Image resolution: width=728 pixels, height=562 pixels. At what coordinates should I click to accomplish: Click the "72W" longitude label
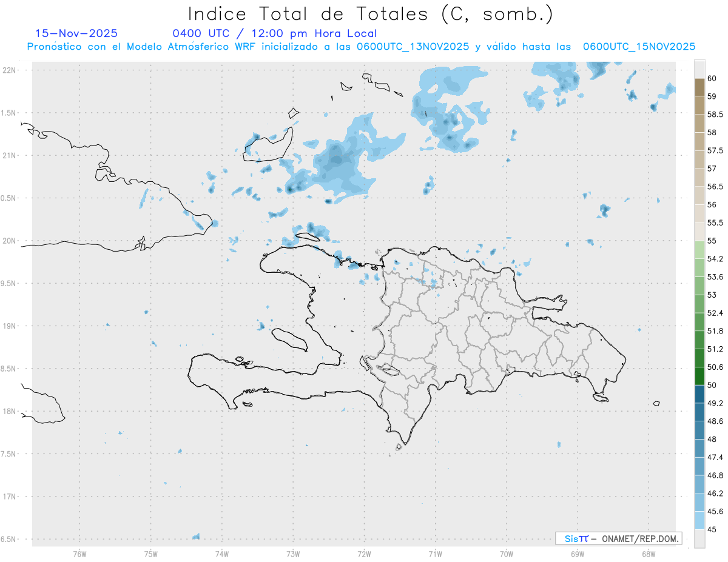click(364, 554)
